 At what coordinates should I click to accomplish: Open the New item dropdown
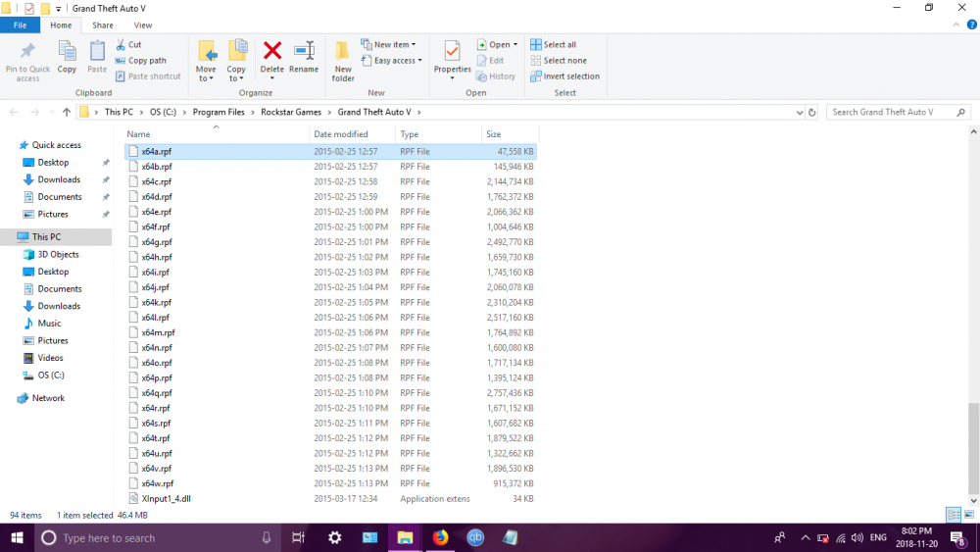pos(389,44)
